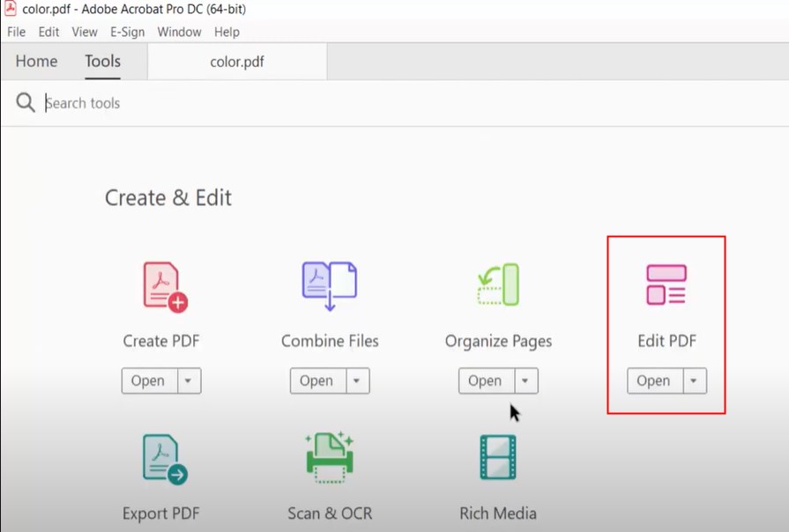Click the Rich Media filmstrip icon
The width and height of the screenshot is (789, 532).
pos(498,457)
